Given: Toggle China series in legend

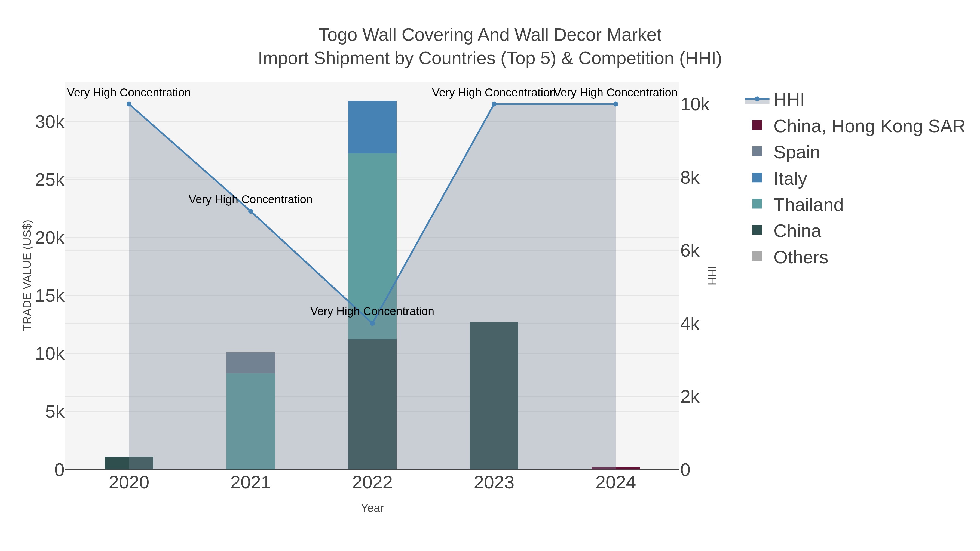Looking at the screenshot, I should [x=786, y=231].
